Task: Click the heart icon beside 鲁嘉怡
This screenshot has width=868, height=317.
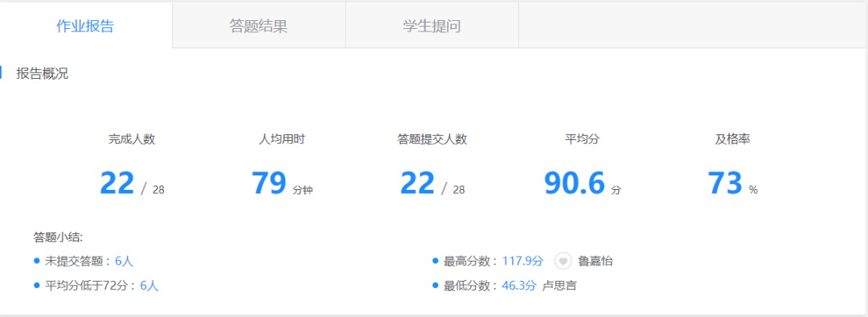Action: point(563,261)
